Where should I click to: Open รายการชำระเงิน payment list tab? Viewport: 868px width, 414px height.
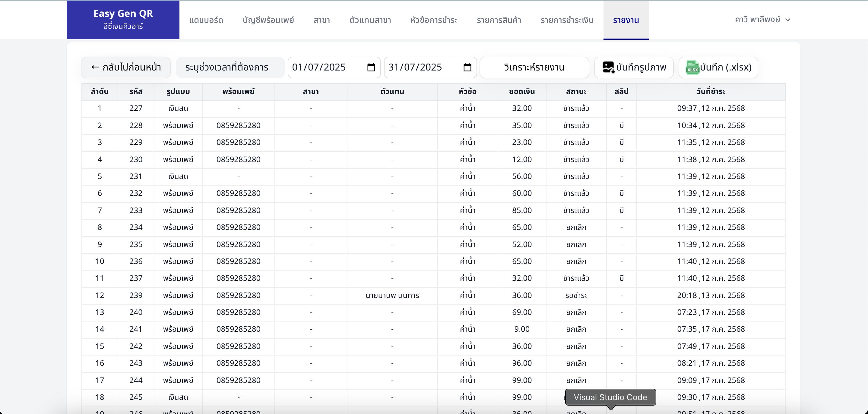pos(567,20)
